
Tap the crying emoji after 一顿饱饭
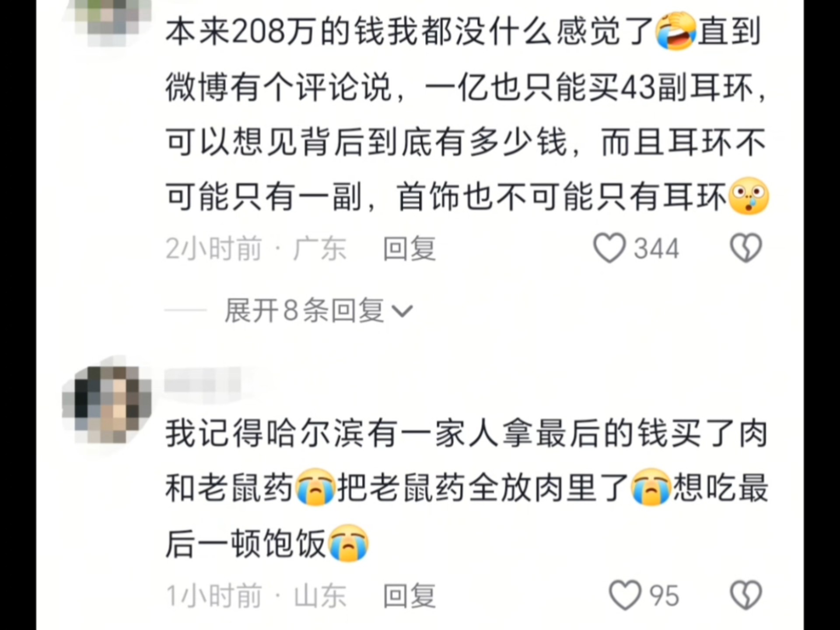pos(349,542)
